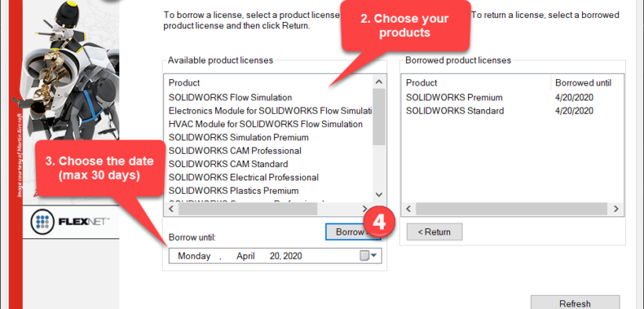Image resolution: width=644 pixels, height=309 pixels.
Task: Click left arrow of borrowed licenses horizontal scrollbar
Action: point(408,209)
